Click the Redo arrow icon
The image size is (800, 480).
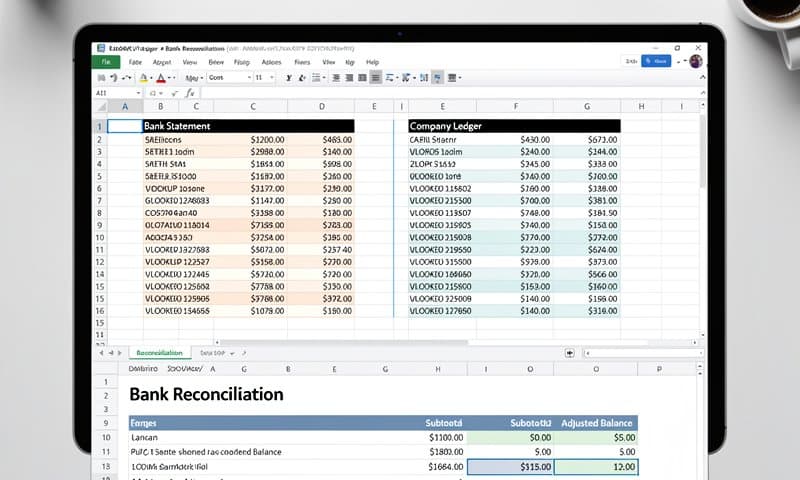(x=126, y=78)
